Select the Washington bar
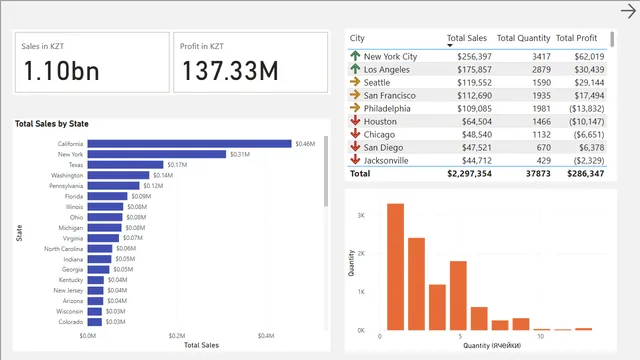The image size is (640, 360). 118,175
